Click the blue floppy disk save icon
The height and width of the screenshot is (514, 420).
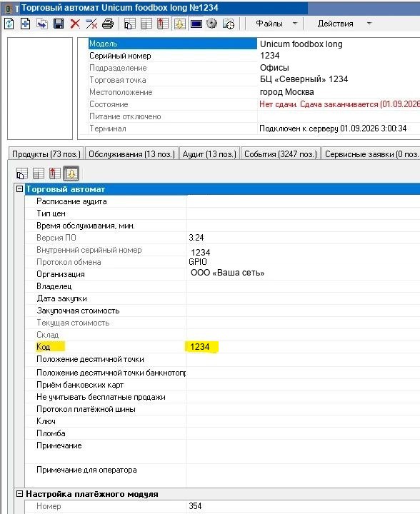[x=59, y=24]
